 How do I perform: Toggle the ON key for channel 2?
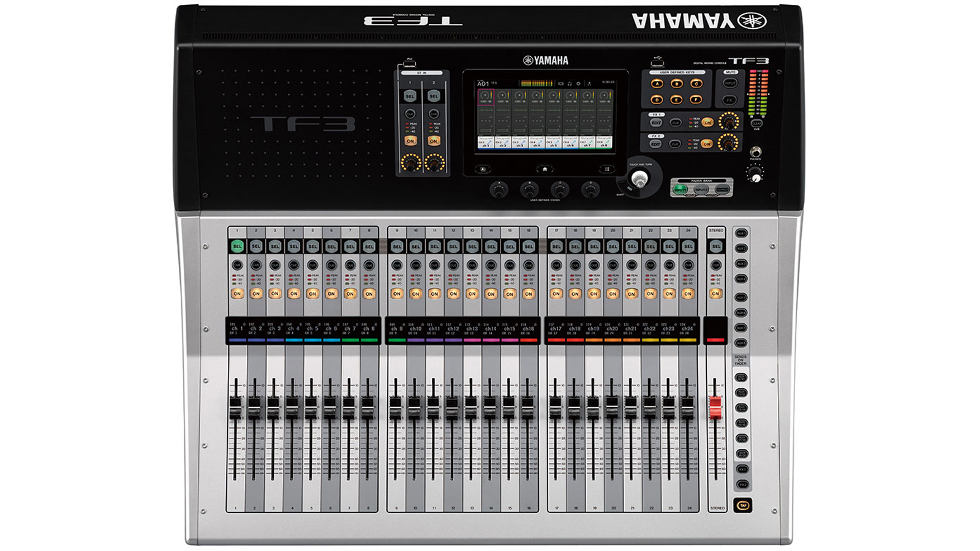tap(256, 294)
